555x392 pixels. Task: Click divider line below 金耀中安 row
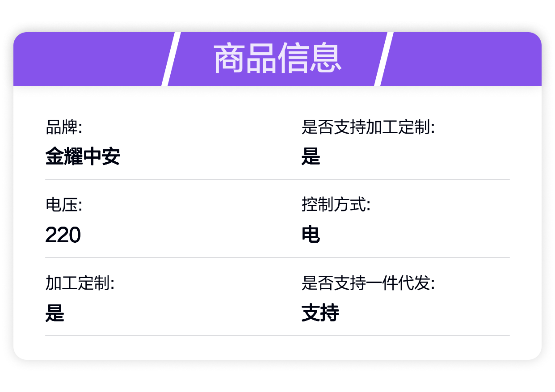(277, 180)
